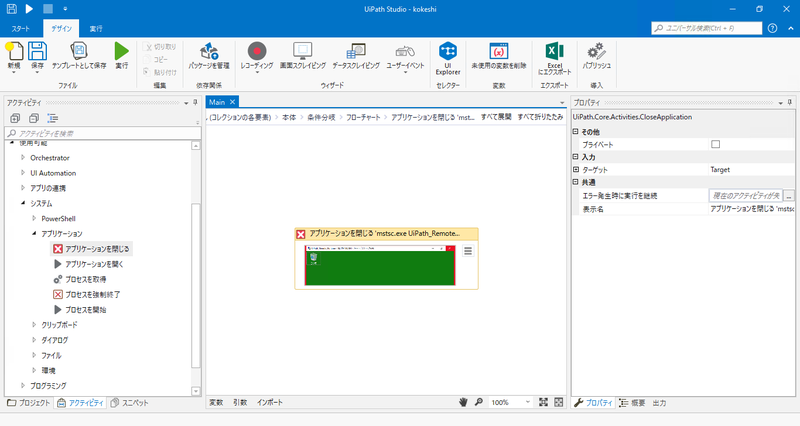The height and width of the screenshot is (426, 800).
Task: Click the view options icon in Activities toolbar
Action: (53, 118)
